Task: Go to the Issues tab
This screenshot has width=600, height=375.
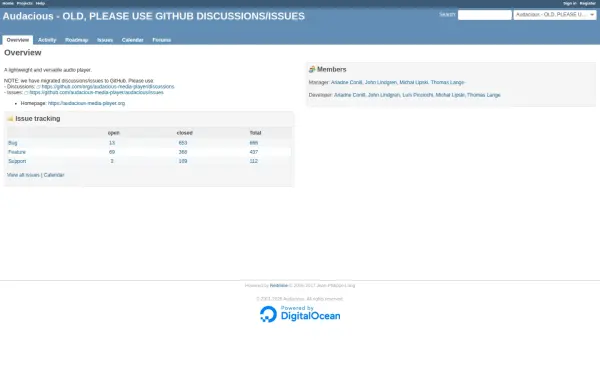Action: click(105, 40)
